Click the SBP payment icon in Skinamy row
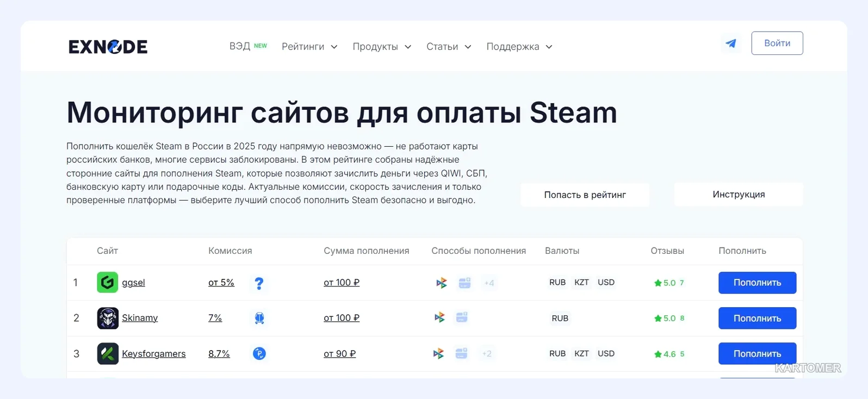The height and width of the screenshot is (399, 868). click(439, 317)
